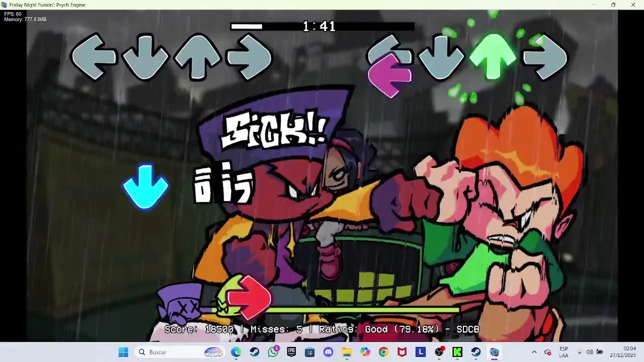Click the red right note arrow
Image resolution: width=644 pixels, height=362 pixels.
(x=249, y=297)
